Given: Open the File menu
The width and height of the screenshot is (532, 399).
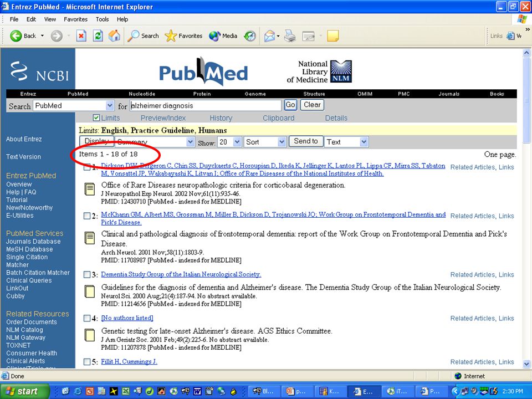Looking at the screenshot, I should pyautogui.click(x=14, y=19).
